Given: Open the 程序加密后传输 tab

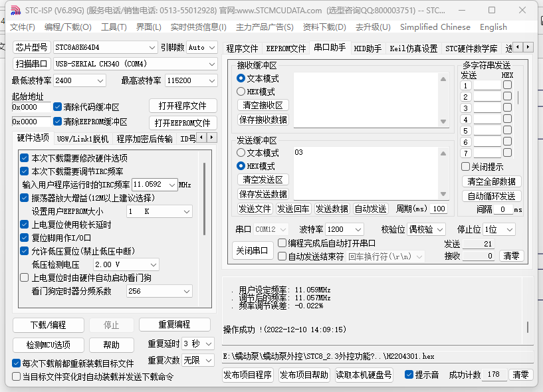Looking at the screenshot, I should (x=144, y=139).
